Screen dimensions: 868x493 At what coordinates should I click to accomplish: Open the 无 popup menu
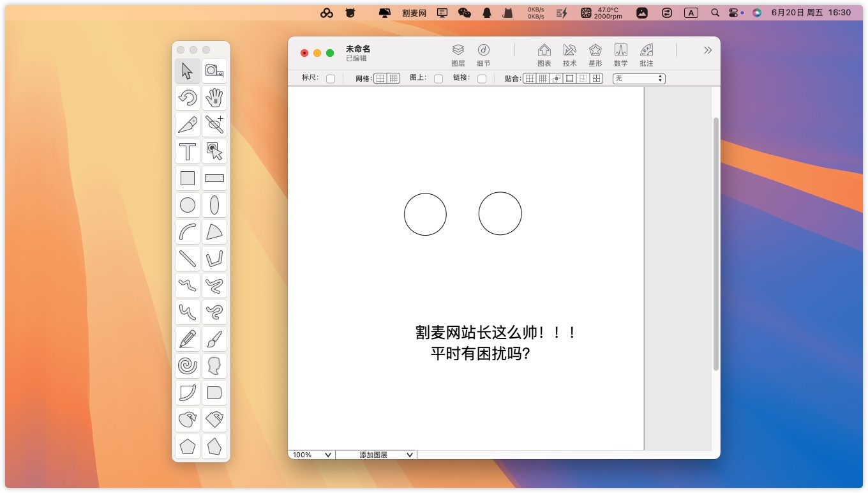(639, 79)
